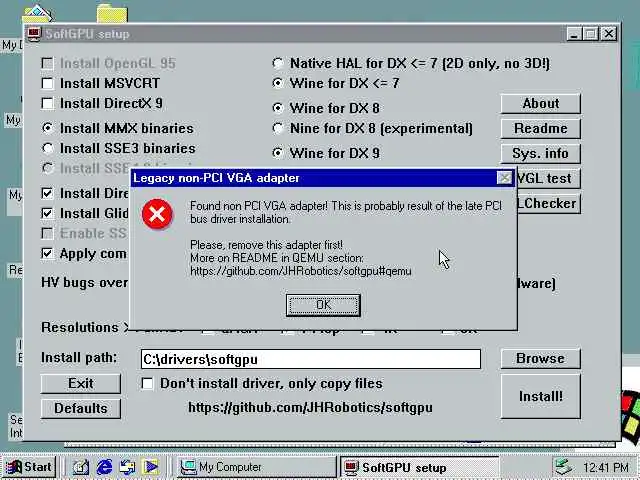Launch the media player quick launch icon

[151, 467]
